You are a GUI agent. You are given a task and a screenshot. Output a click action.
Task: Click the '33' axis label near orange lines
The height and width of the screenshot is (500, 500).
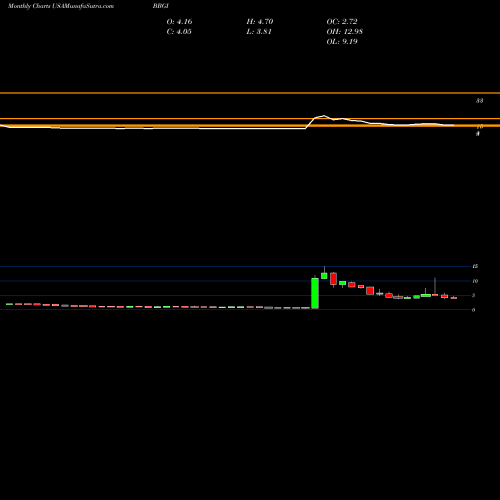pyautogui.click(x=479, y=101)
